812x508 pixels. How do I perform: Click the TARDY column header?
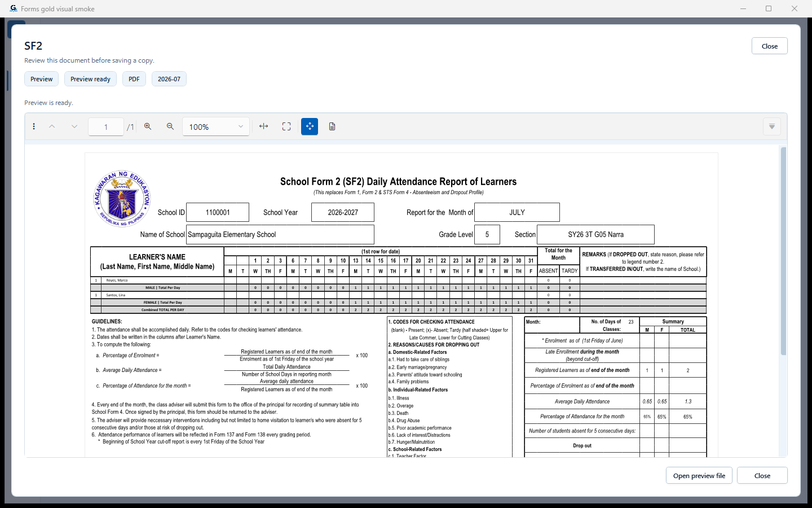pyautogui.click(x=570, y=271)
